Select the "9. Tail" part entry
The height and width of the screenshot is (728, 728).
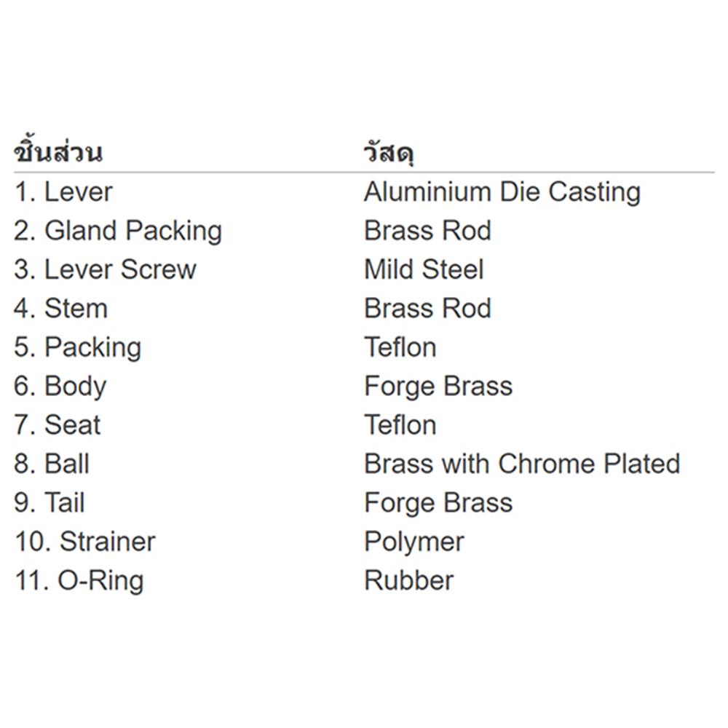coord(50,503)
